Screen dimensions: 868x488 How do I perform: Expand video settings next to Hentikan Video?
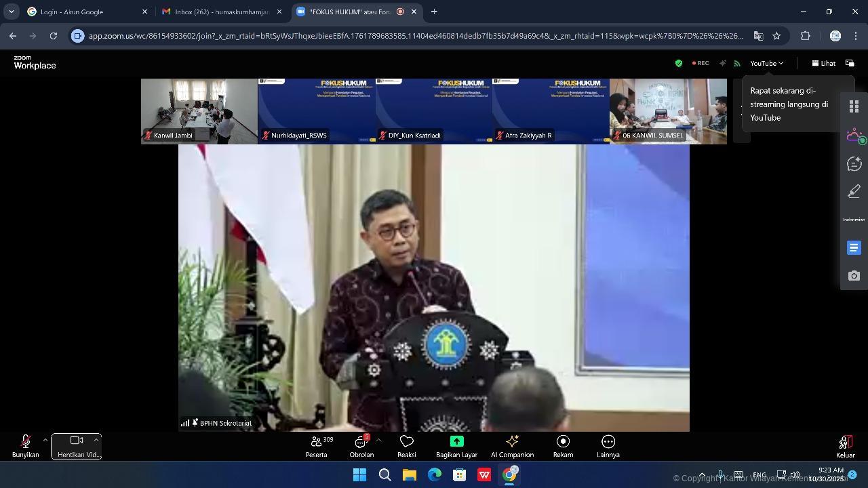pyautogui.click(x=95, y=439)
